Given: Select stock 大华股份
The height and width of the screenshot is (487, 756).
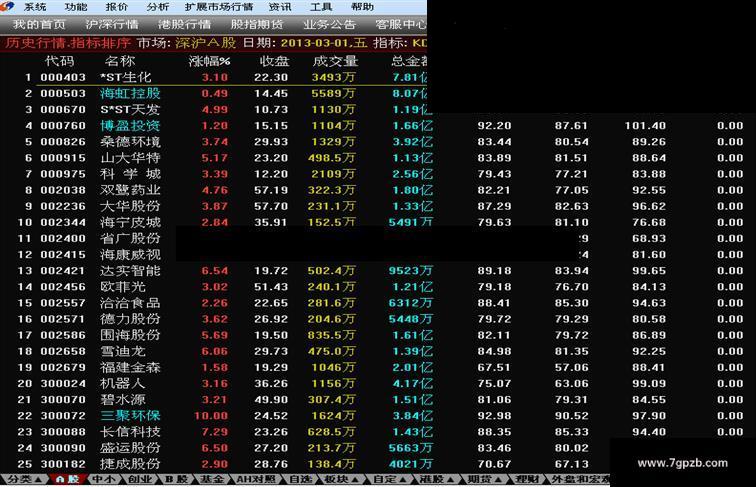Looking at the screenshot, I should click(x=130, y=206).
